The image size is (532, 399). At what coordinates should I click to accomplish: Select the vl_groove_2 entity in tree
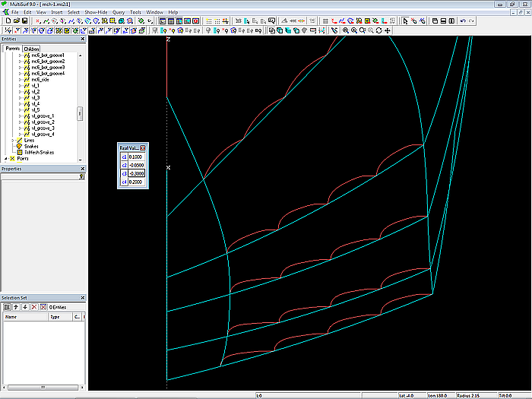click(x=43, y=122)
